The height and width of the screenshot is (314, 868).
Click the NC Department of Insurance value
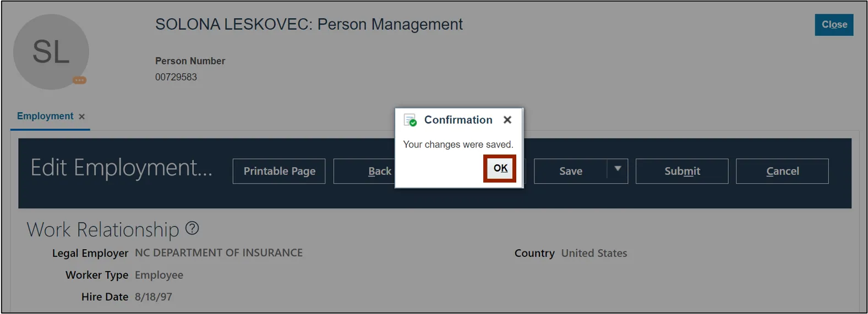coord(219,253)
